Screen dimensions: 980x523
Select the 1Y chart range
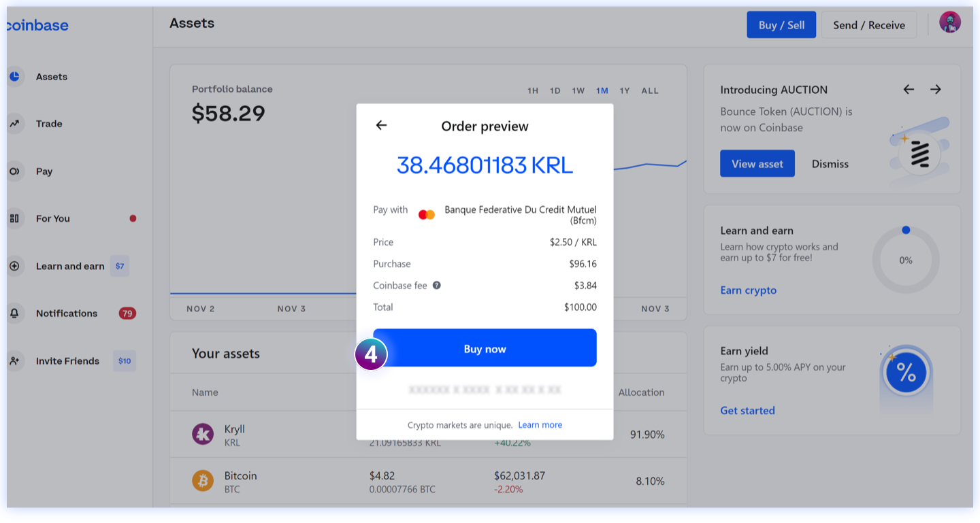click(x=625, y=90)
